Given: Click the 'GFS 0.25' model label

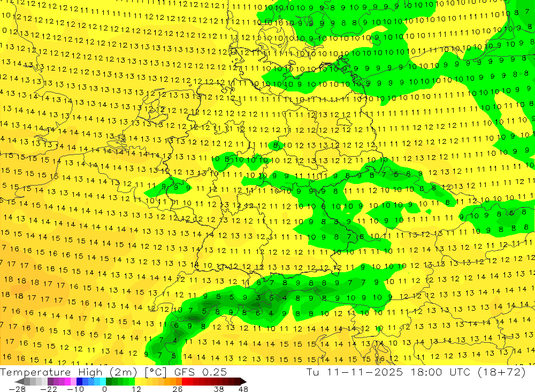Looking at the screenshot, I should [201, 372].
